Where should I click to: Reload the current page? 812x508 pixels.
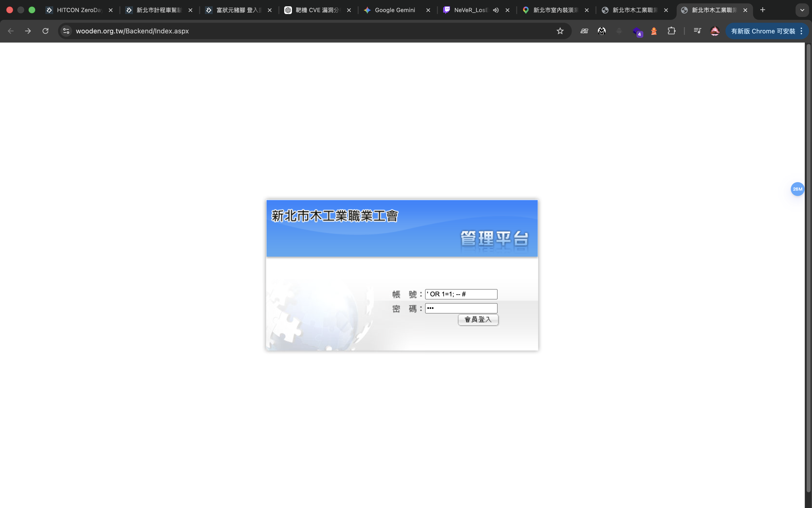[45, 31]
